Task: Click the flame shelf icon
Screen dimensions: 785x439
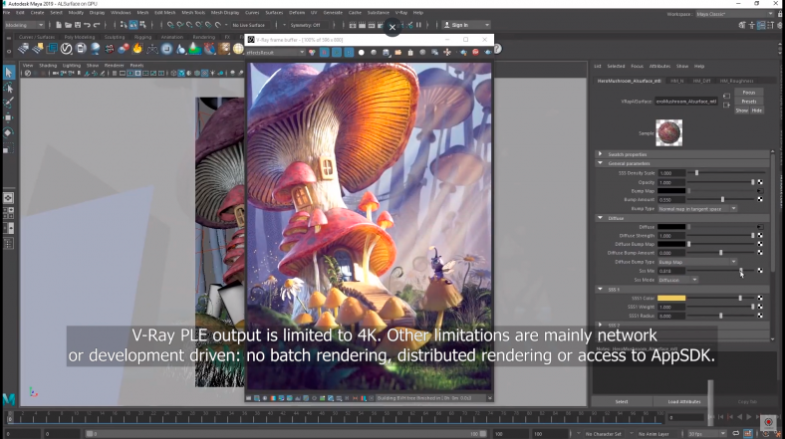Action: click(x=138, y=49)
